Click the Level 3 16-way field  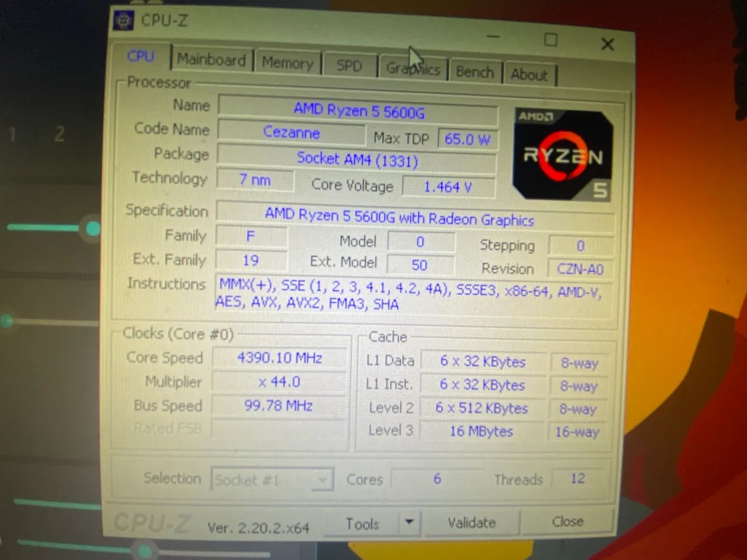pos(578,432)
